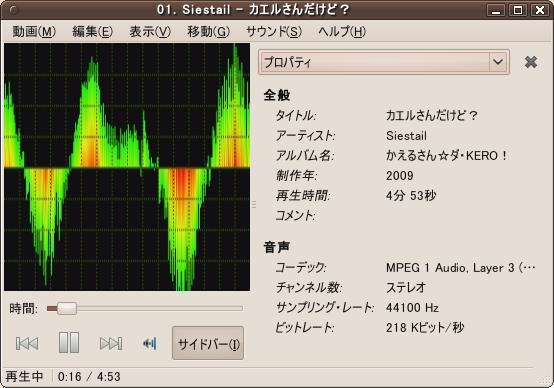Skip to the previous track
Screen dimensions: 554x388
tap(27, 343)
